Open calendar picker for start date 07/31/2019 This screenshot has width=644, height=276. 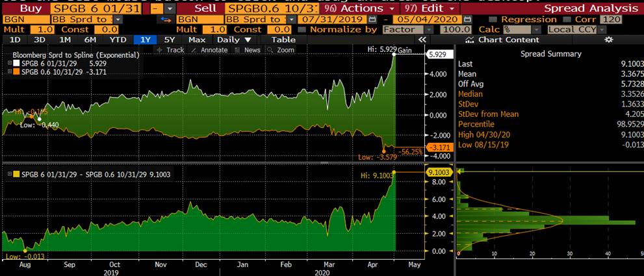pos(372,19)
